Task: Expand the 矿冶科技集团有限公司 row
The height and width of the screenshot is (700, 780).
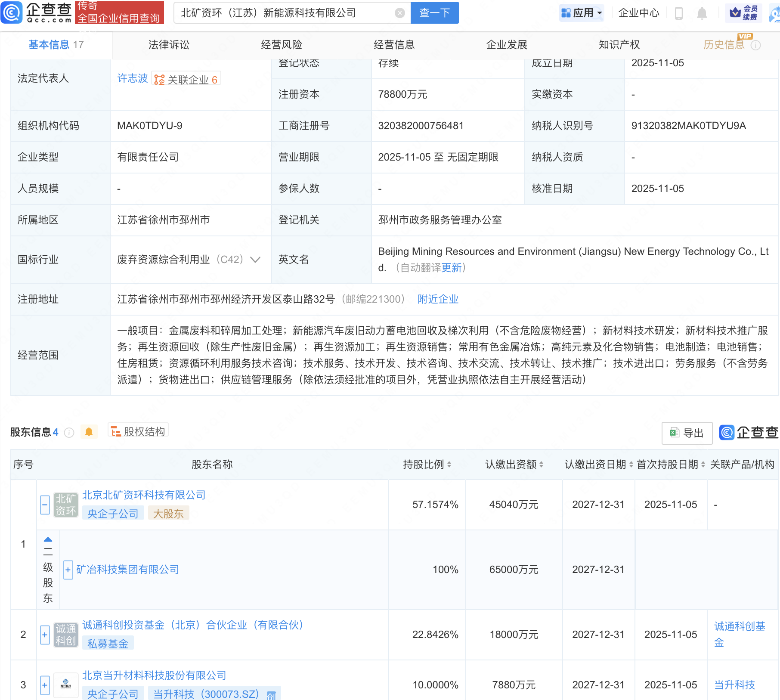Action: coord(68,570)
